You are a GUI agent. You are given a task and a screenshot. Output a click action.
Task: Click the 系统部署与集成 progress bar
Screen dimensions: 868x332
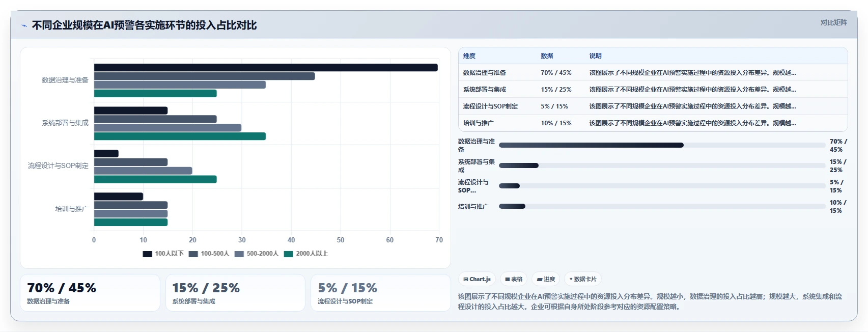point(662,165)
